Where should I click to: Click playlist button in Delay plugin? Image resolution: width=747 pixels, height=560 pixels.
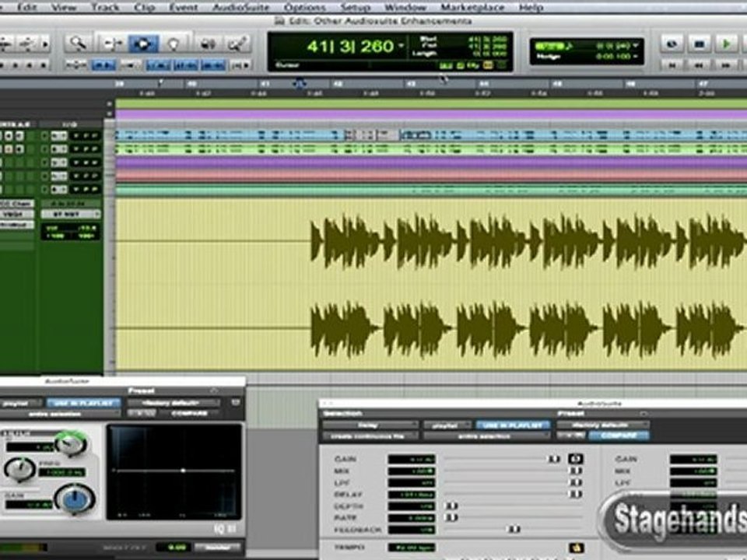tap(448, 425)
